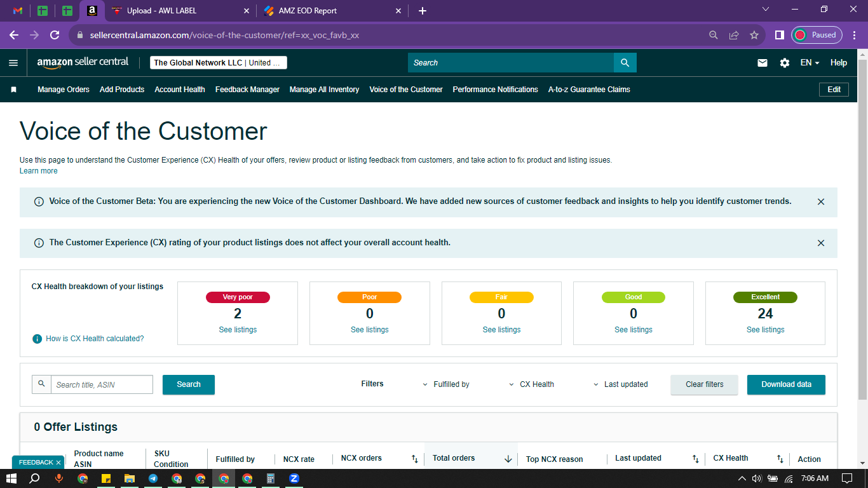868x488 pixels.
Task: Open the Chrome three-dot menu
Action: 855,36
